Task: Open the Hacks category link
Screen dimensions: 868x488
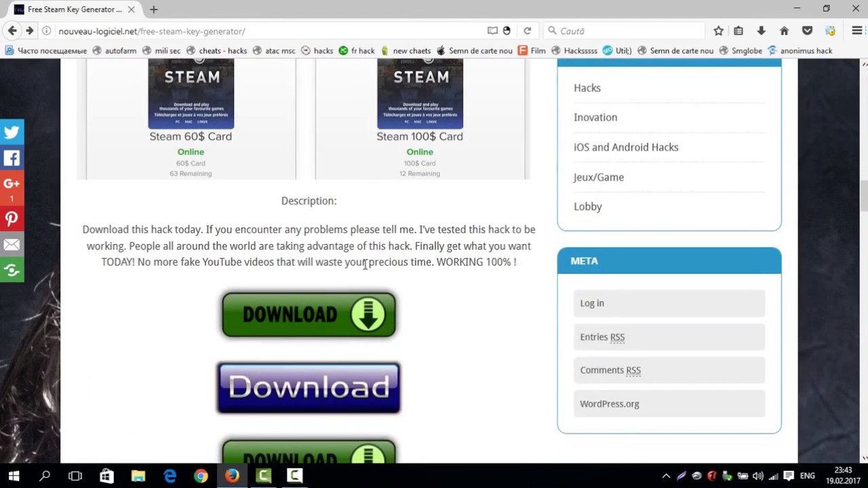Action: [x=587, y=87]
